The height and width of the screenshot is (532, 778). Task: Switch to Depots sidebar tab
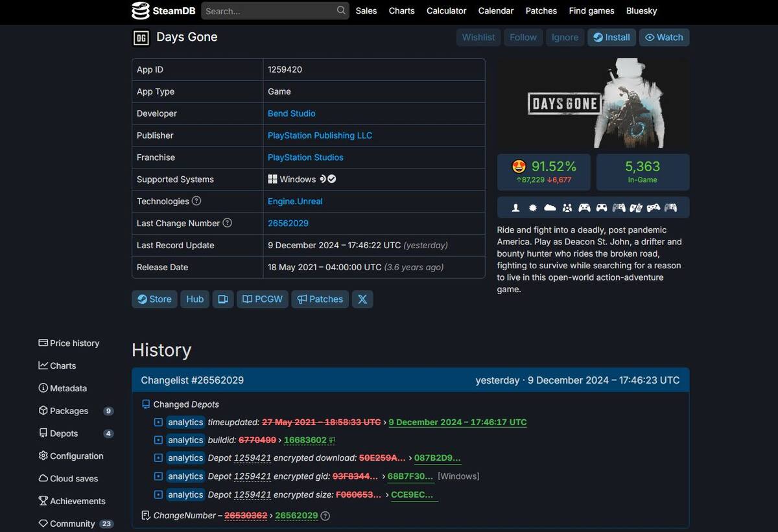coord(76,434)
